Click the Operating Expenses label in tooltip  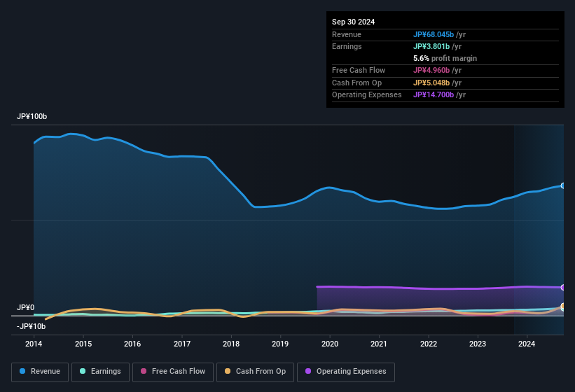367,95
